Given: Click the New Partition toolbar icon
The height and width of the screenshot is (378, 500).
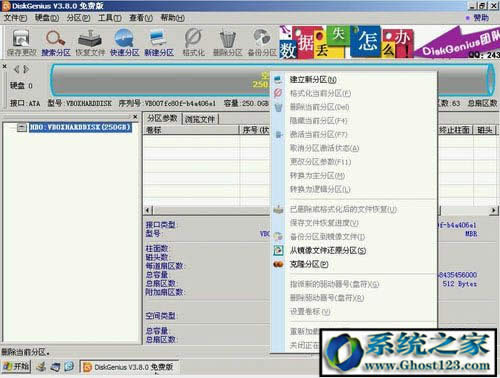Looking at the screenshot, I should (159, 42).
